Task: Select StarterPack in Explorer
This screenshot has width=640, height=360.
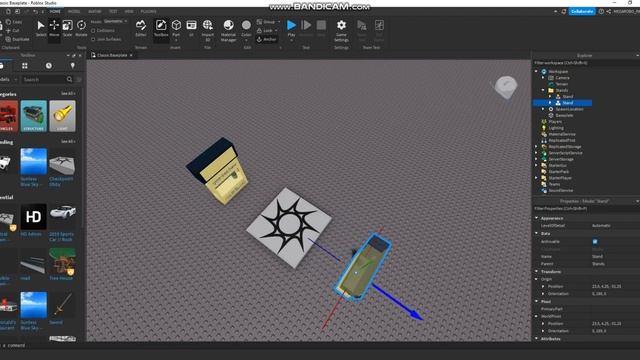Action: click(558, 172)
